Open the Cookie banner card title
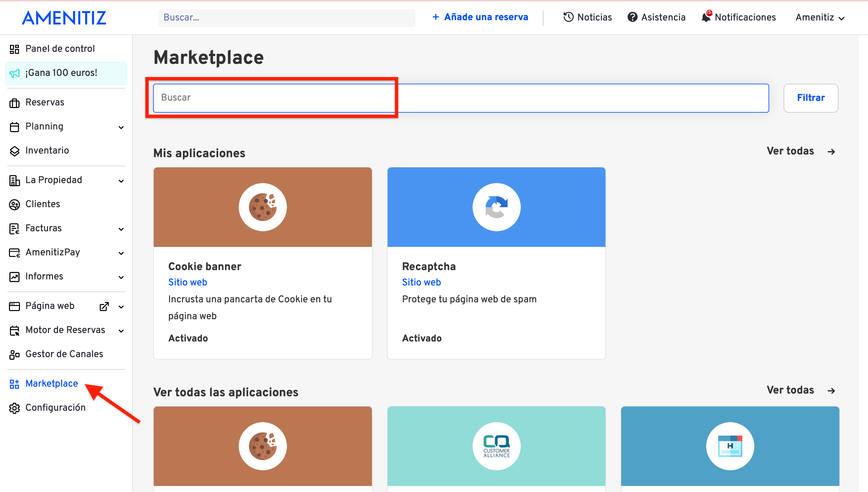868x492 pixels. click(x=205, y=266)
